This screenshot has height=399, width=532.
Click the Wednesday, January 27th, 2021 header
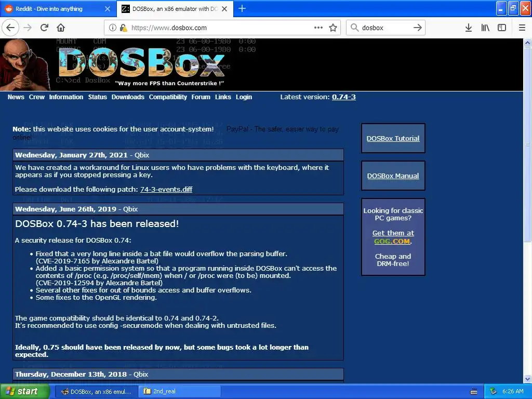point(178,155)
